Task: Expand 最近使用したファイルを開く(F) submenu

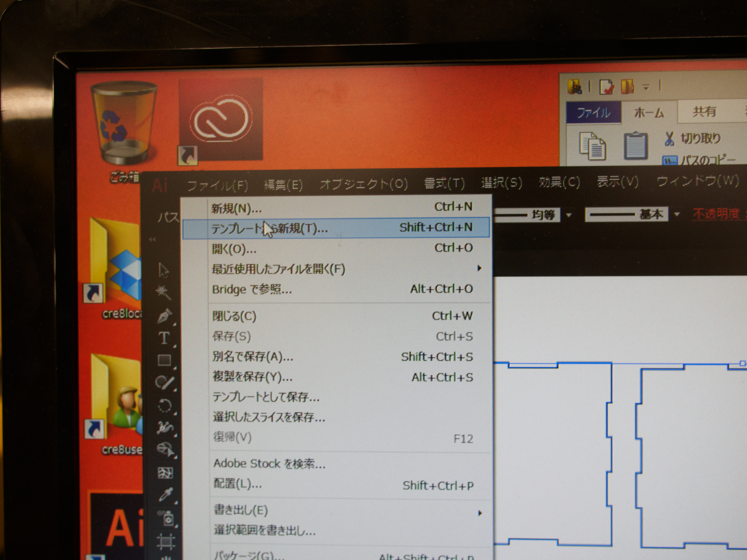Action: click(336, 268)
